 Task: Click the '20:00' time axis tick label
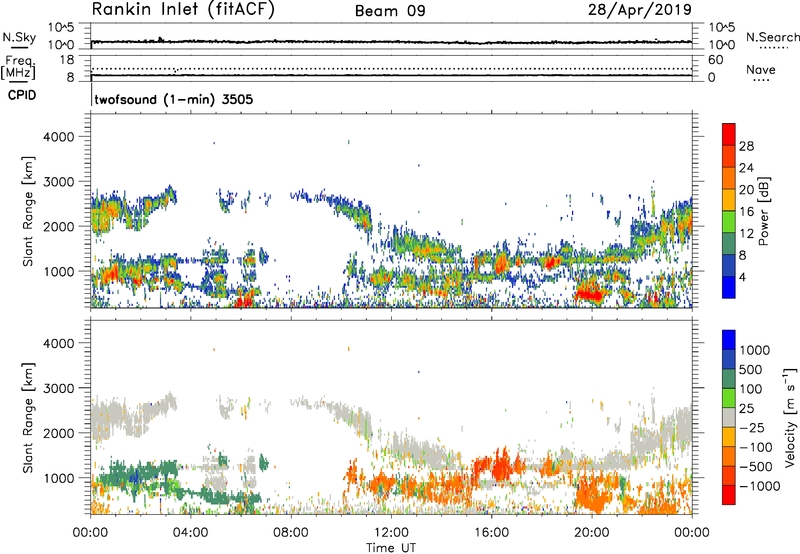(592, 533)
